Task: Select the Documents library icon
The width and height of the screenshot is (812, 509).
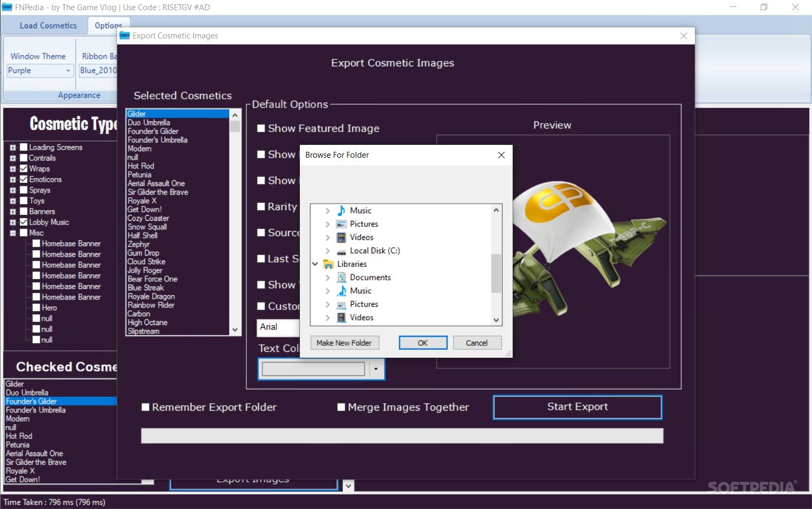Action: tap(341, 277)
